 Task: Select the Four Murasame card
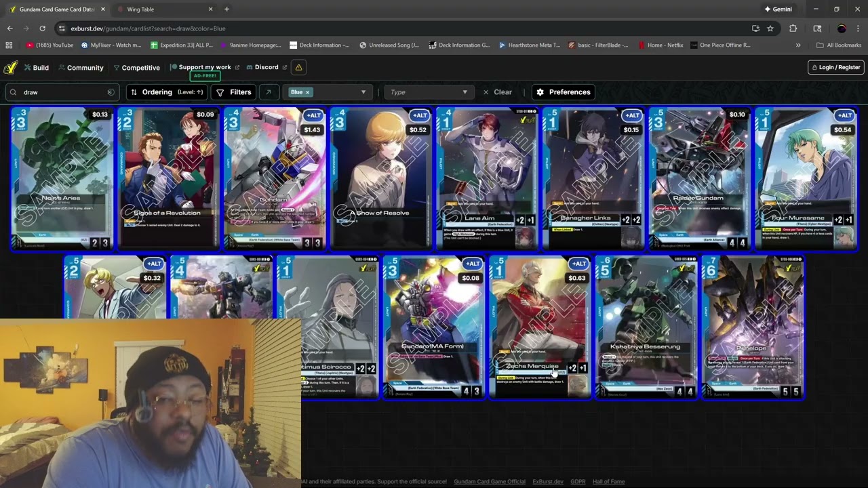[806, 179]
